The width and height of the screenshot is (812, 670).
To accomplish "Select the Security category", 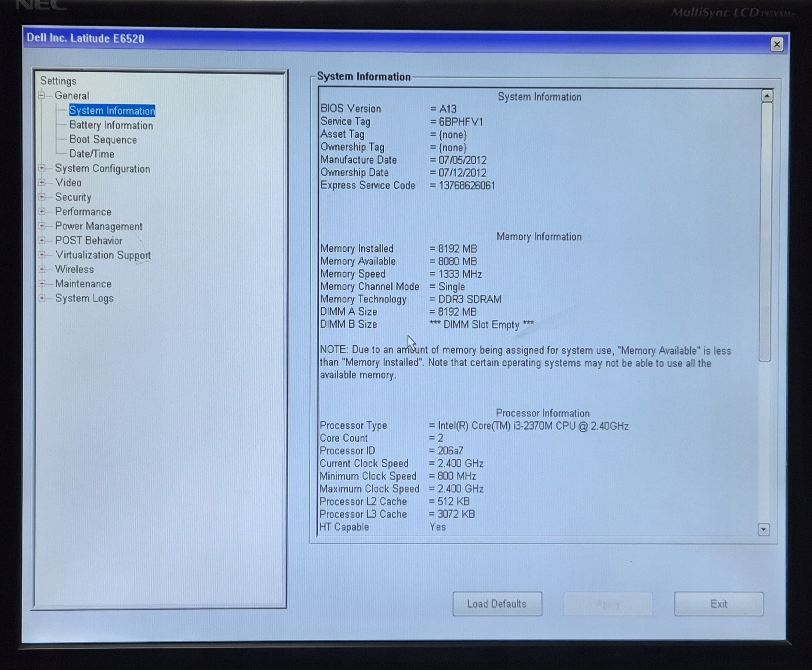I will point(73,197).
